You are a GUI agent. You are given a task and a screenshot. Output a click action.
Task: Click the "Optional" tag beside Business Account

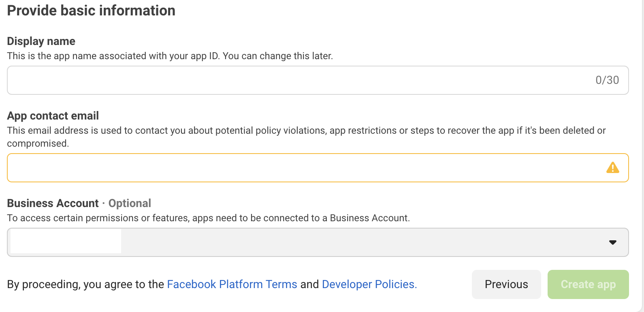[130, 203]
